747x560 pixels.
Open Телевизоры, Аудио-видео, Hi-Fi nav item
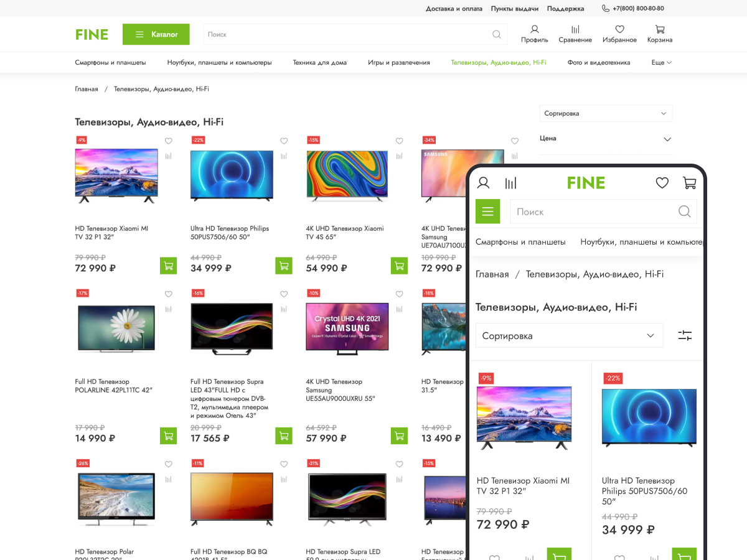tap(499, 62)
